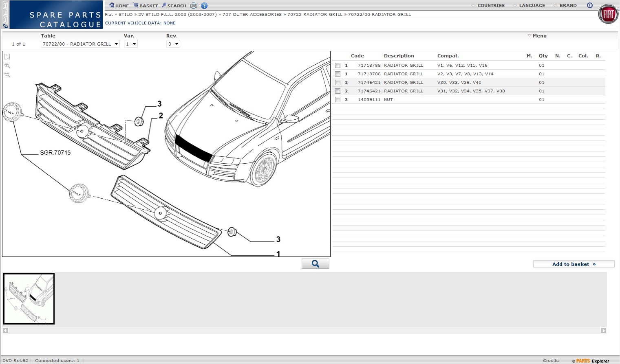
Task: Check box for NUT 14059111 row
Action: [x=338, y=99]
